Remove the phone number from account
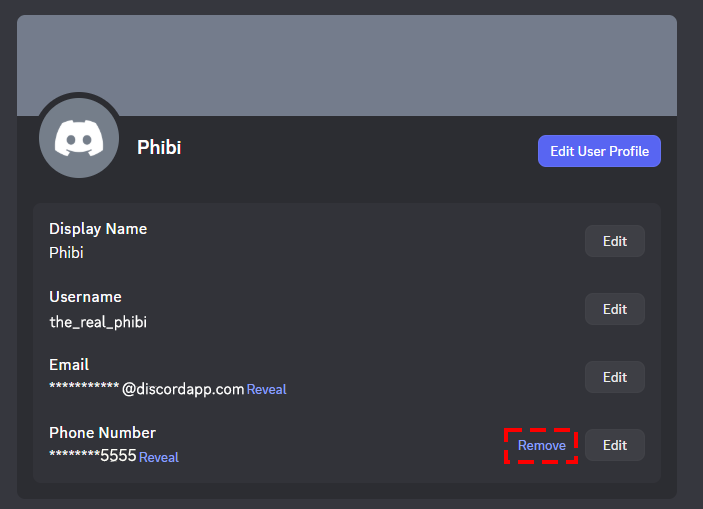 [541, 445]
